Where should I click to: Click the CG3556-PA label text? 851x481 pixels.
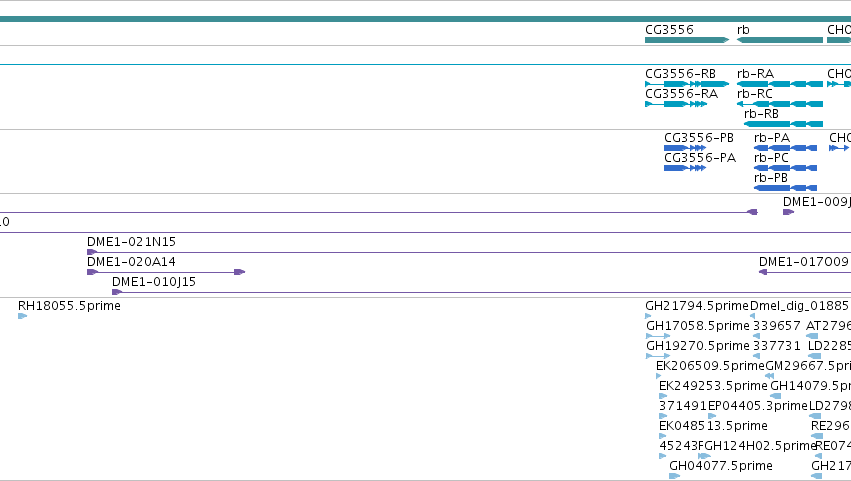point(700,157)
